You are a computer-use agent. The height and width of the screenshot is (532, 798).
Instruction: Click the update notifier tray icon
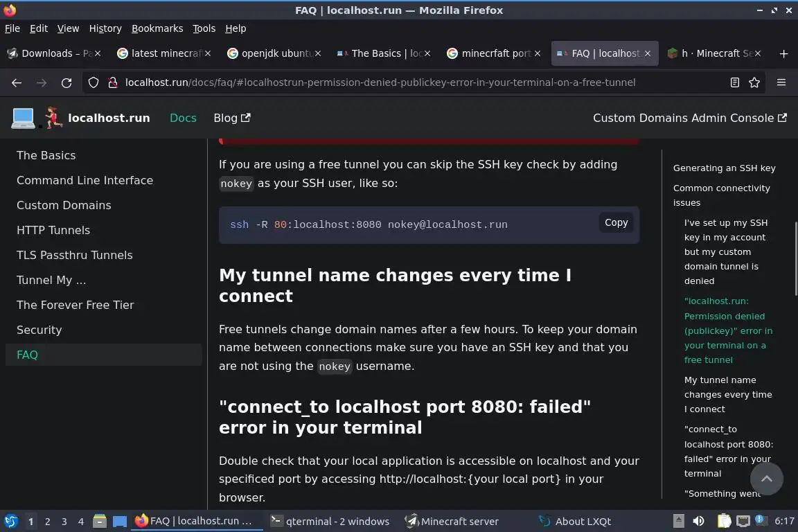coord(760,520)
